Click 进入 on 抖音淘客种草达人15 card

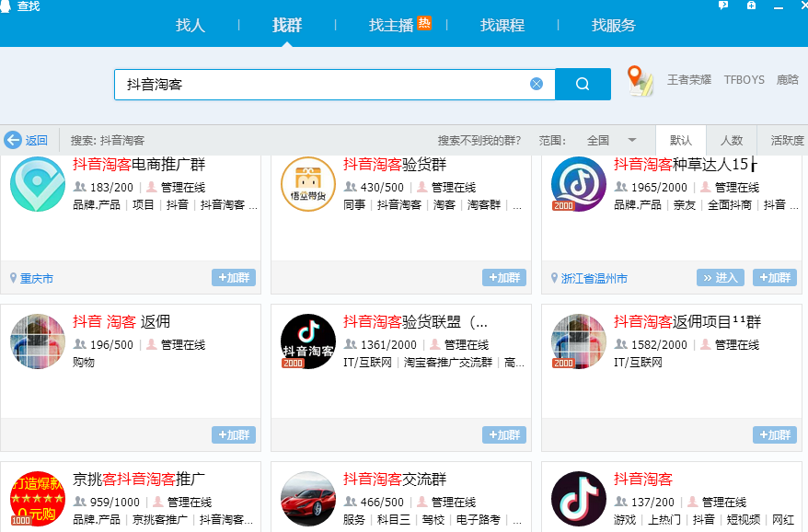(x=720, y=277)
